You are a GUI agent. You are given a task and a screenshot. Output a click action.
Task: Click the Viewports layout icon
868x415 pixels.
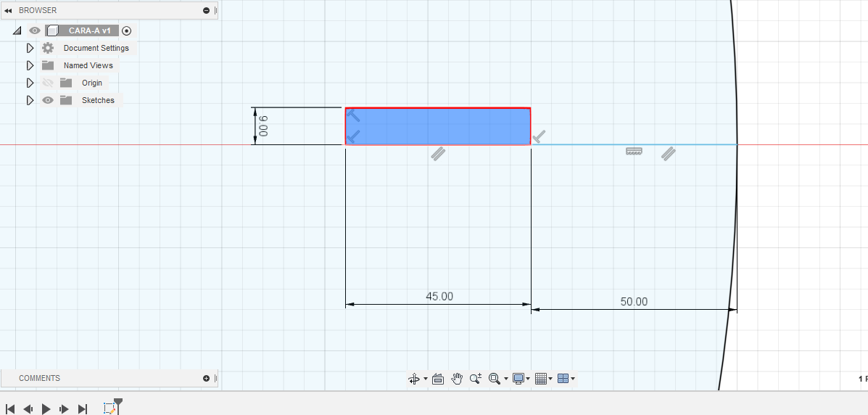(563, 379)
